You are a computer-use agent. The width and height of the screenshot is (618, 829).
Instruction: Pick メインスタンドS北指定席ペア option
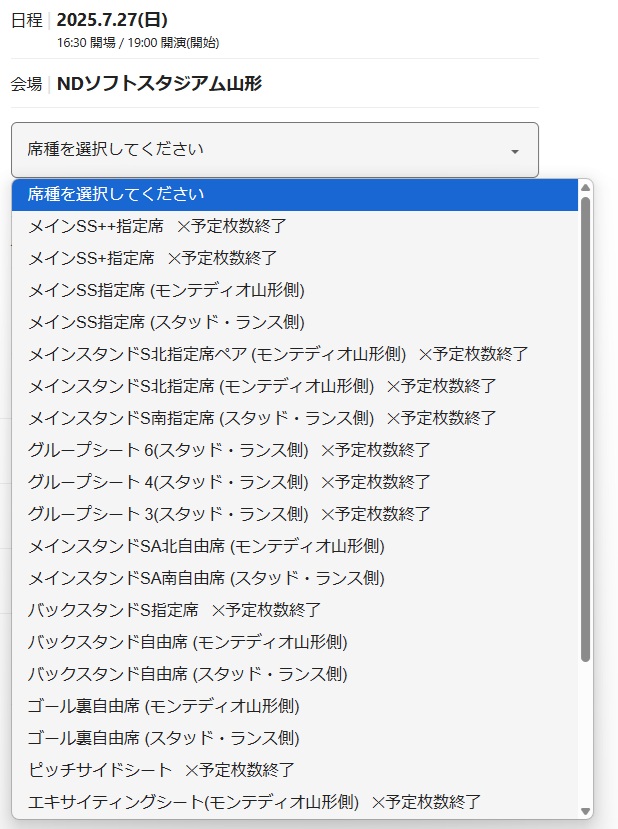click(294, 354)
